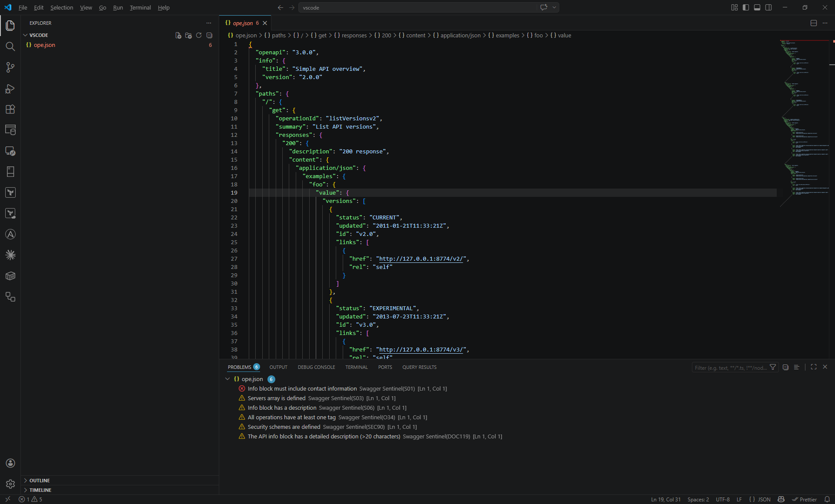Create a new file in the Explorer

[x=178, y=35]
